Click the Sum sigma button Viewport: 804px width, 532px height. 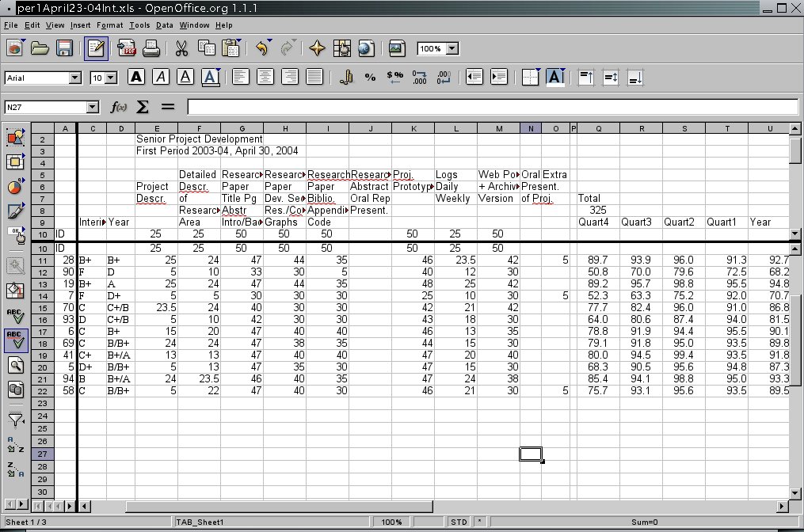pos(143,107)
